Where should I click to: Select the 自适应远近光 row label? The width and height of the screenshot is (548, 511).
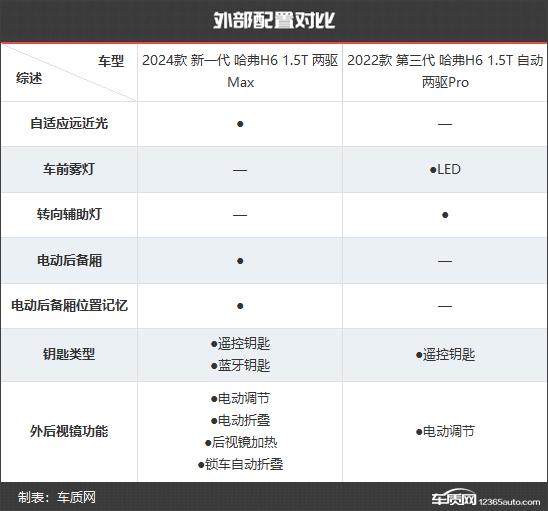pos(69,123)
